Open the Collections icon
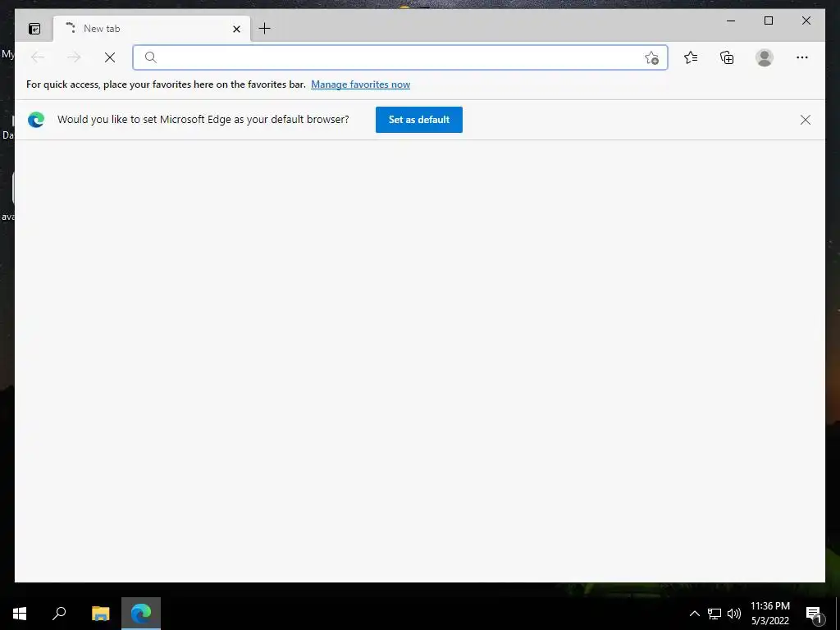840x630 pixels. click(727, 57)
